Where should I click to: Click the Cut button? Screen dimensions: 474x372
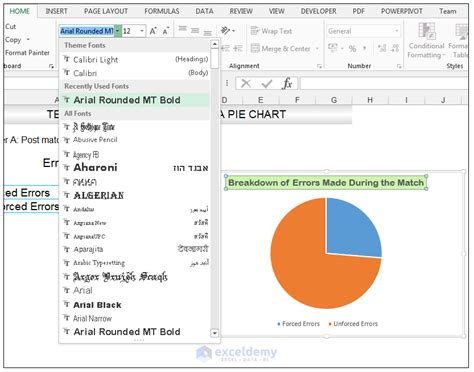[x=10, y=26]
